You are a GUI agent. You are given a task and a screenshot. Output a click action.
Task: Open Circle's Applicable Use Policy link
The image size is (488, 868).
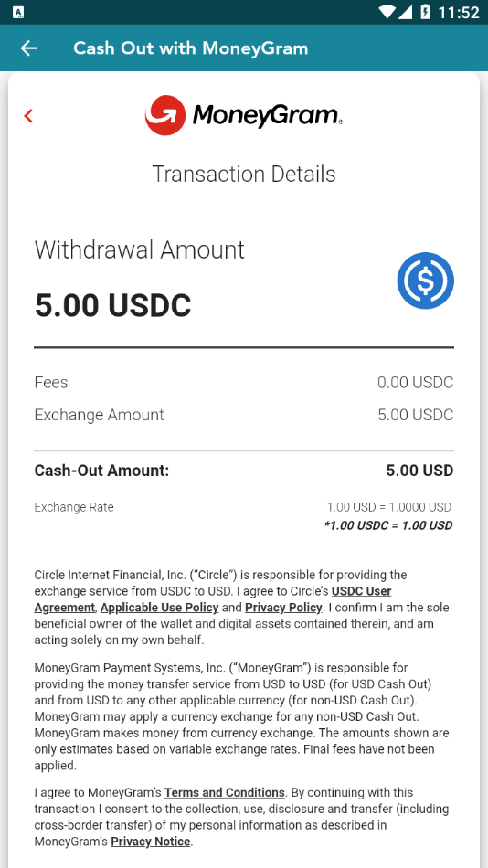(160, 608)
